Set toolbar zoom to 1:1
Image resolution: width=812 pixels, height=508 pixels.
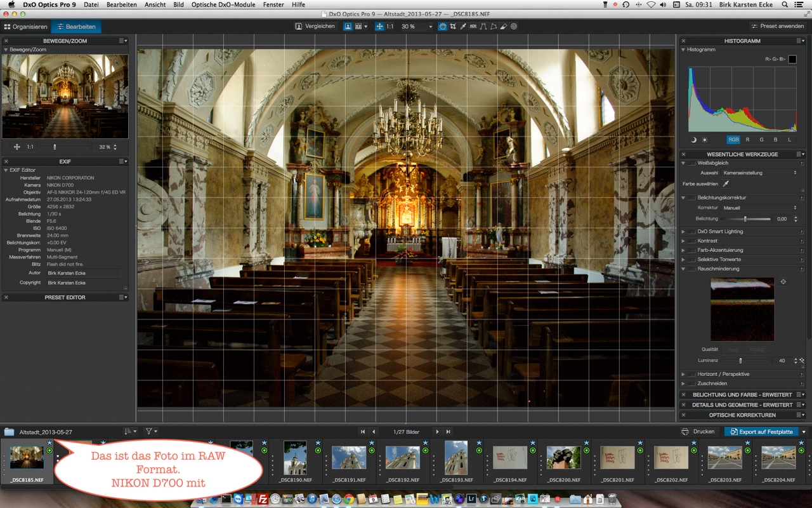pyautogui.click(x=390, y=27)
